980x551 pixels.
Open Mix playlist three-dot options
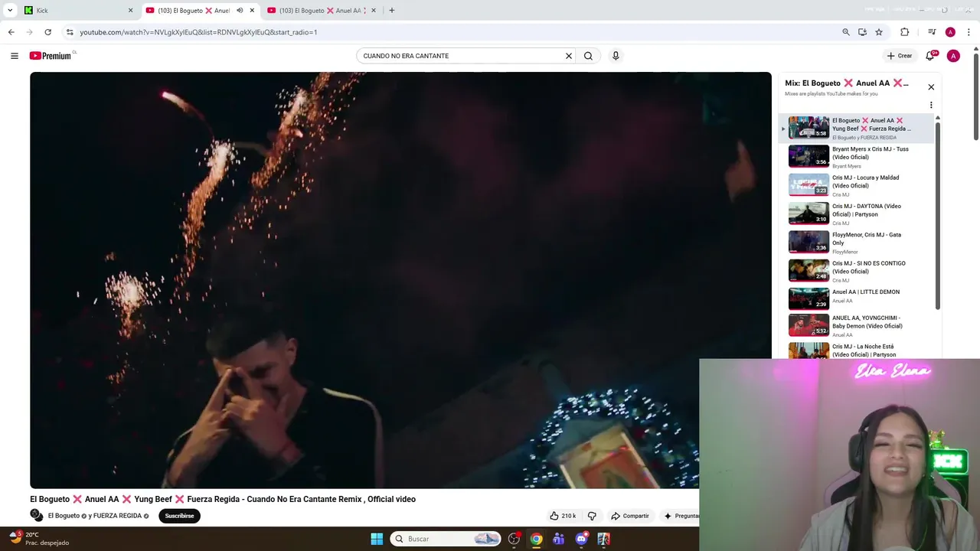(931, 106)
